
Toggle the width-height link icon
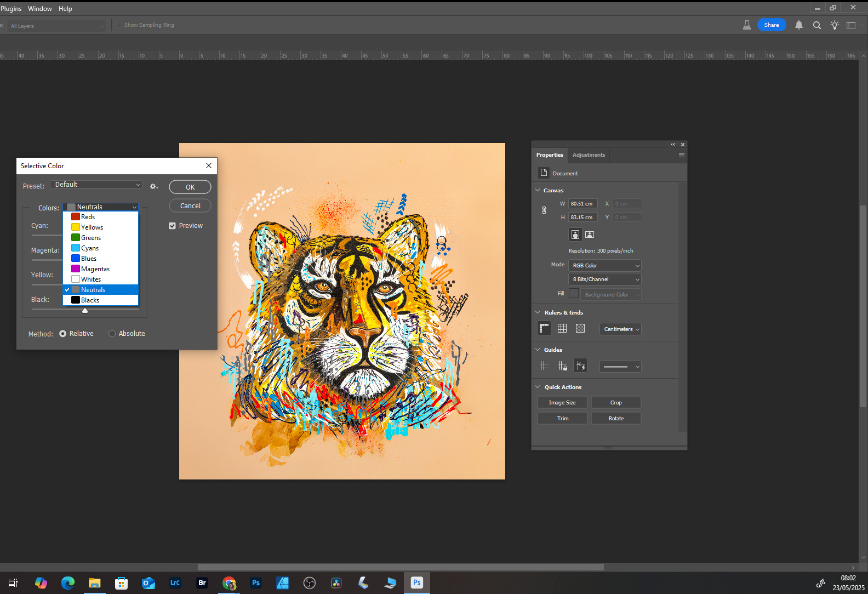pos(544,210)
